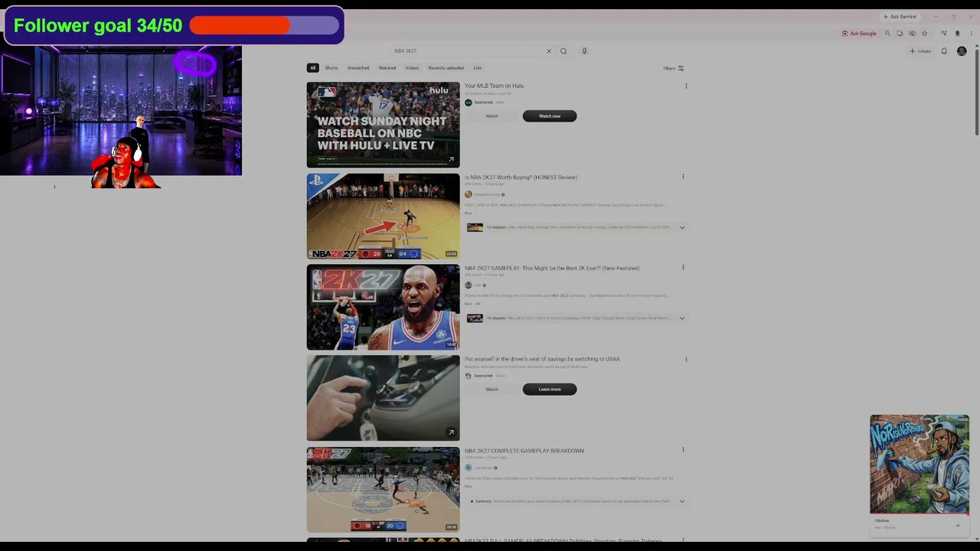This screenshot has height=551, width=980.
Task: Open the browser three-dot menu
Action: [972, 34]
